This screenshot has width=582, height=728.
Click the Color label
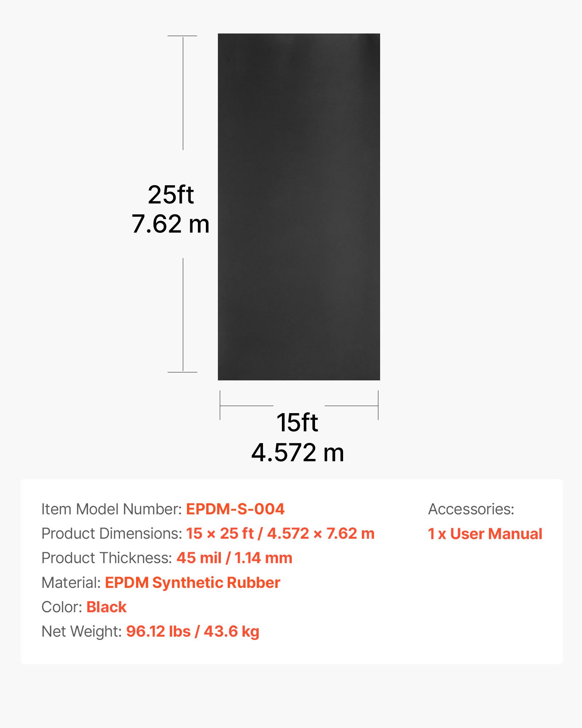pos(62,607)
